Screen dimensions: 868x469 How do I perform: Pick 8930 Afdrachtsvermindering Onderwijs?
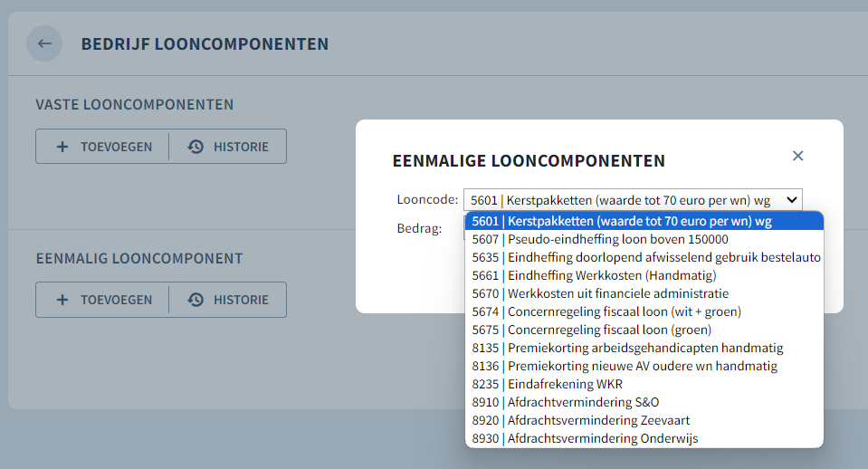point(644,438)
